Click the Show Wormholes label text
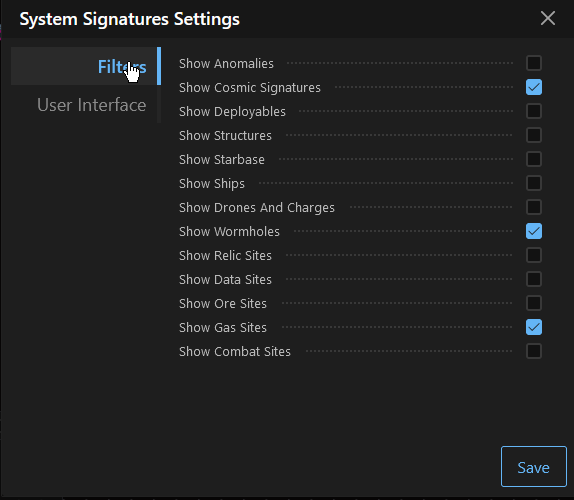The image size is (574, 500). pos(229,231)
